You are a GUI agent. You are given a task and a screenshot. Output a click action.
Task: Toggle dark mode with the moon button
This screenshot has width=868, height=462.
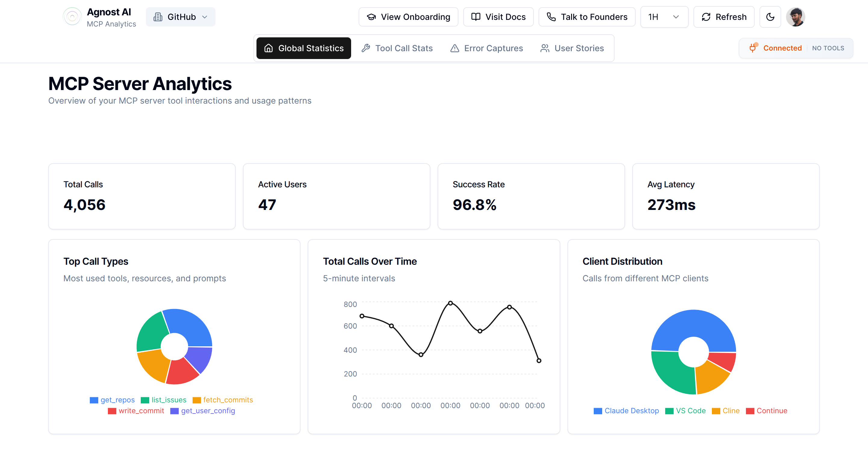770,17
